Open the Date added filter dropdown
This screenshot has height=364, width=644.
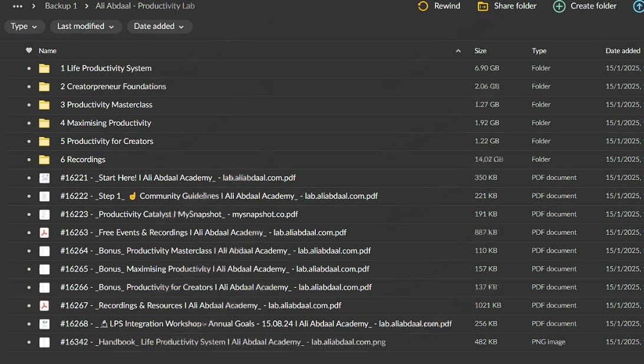158,27
